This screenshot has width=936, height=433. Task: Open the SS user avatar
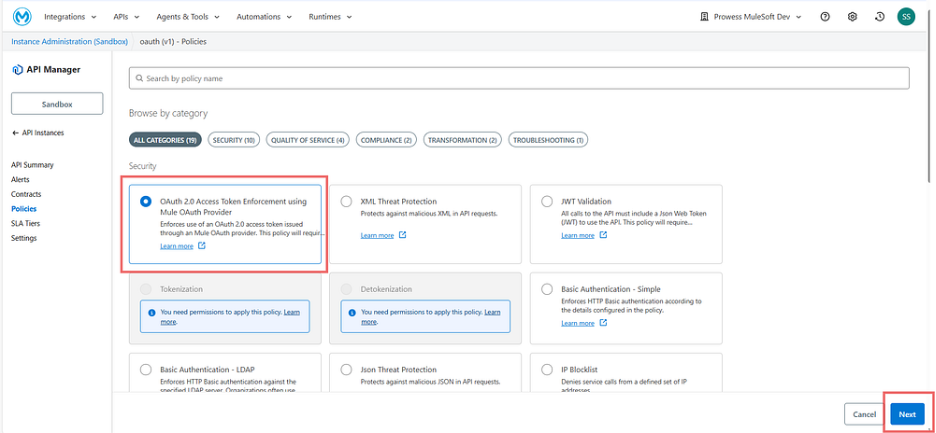pyautogui.click(x=906, y=17)
